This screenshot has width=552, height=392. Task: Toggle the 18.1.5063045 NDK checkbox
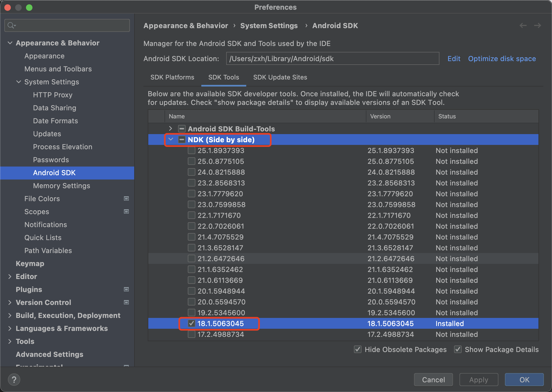pyautogui.click(x=191, y=323)
